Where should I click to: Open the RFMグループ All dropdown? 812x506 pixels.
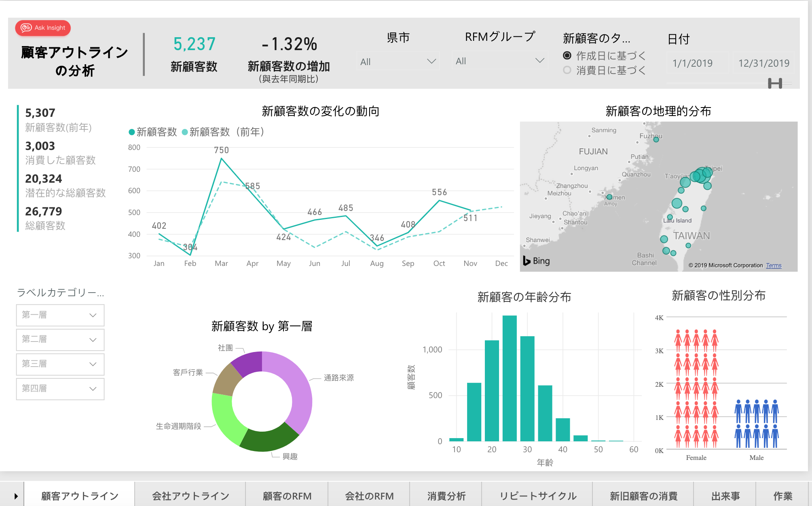click(x=499, y=61)
